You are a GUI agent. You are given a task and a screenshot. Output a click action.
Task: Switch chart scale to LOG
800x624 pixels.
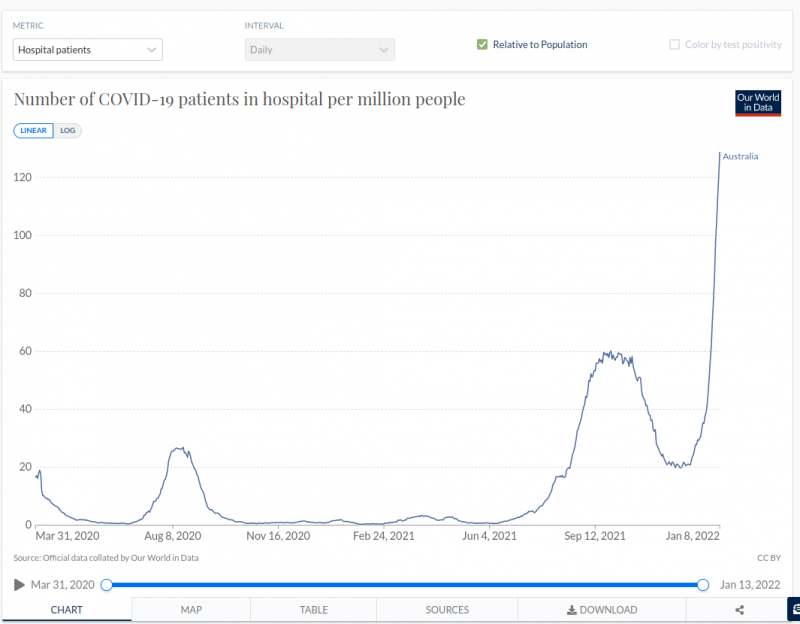click(68, 130)
